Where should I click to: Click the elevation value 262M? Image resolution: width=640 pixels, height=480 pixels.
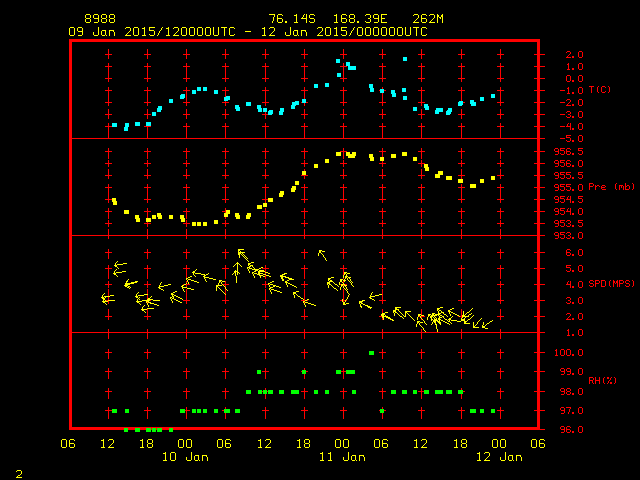(x=428, y=19)
